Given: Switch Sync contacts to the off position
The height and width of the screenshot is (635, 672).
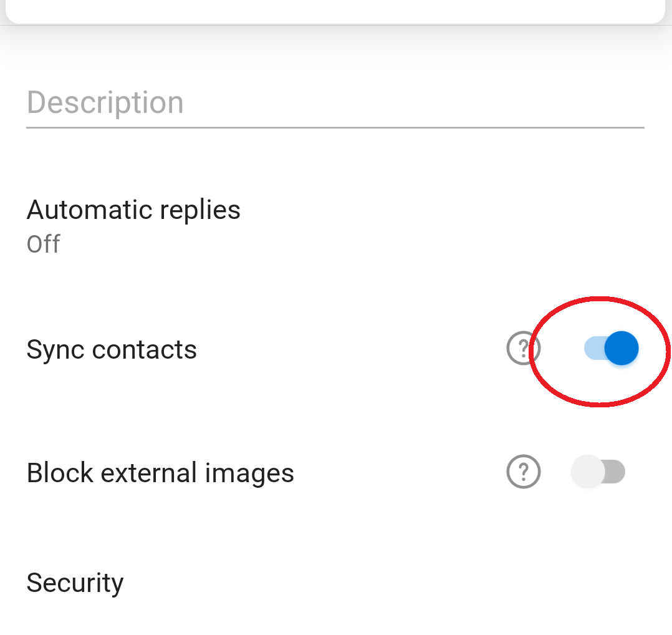Looking at the screenshot, I should (x=610, y=348).
